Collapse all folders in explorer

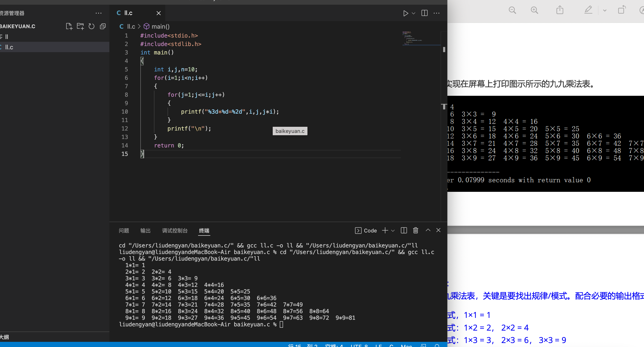point(103,26)
